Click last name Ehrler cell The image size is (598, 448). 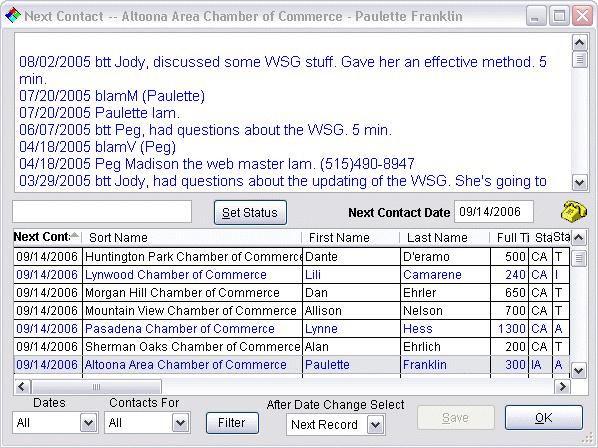(x=445, y=292)
